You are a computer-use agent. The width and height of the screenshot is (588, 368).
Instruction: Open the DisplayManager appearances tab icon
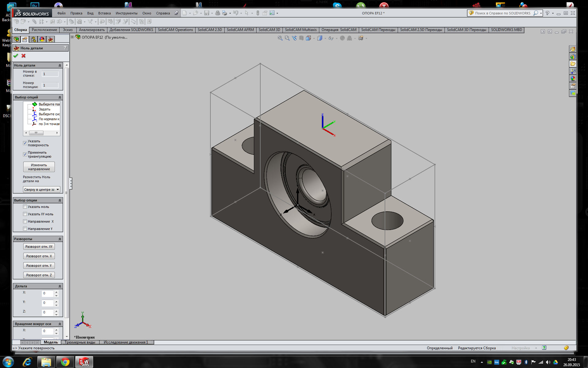pyautogui.click(x=42, y=39)
